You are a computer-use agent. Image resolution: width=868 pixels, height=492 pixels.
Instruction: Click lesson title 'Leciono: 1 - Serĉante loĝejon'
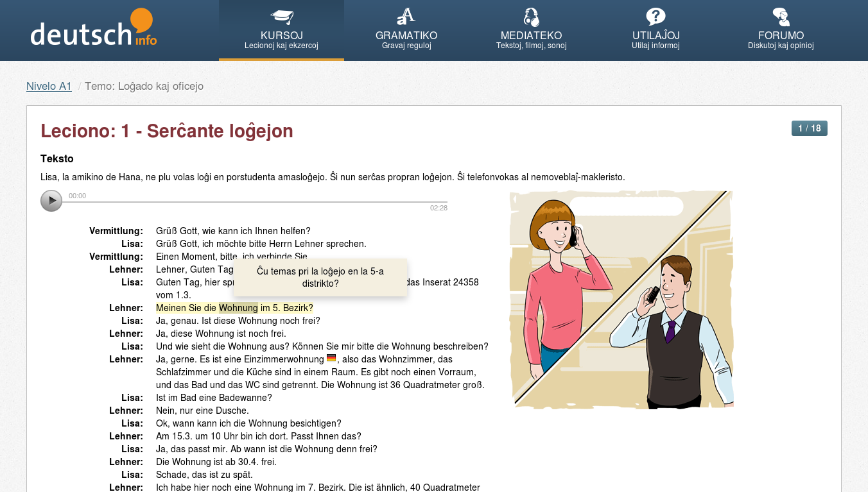[x=167, y=131]
